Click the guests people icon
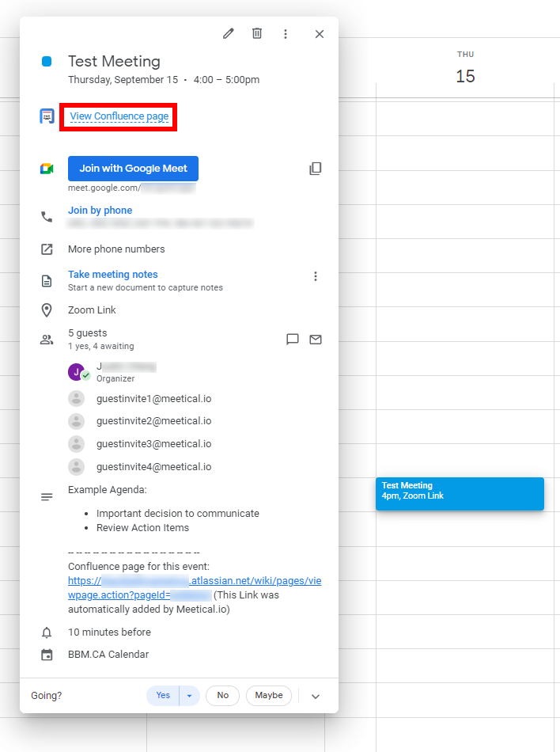 [x=47, y=340]
